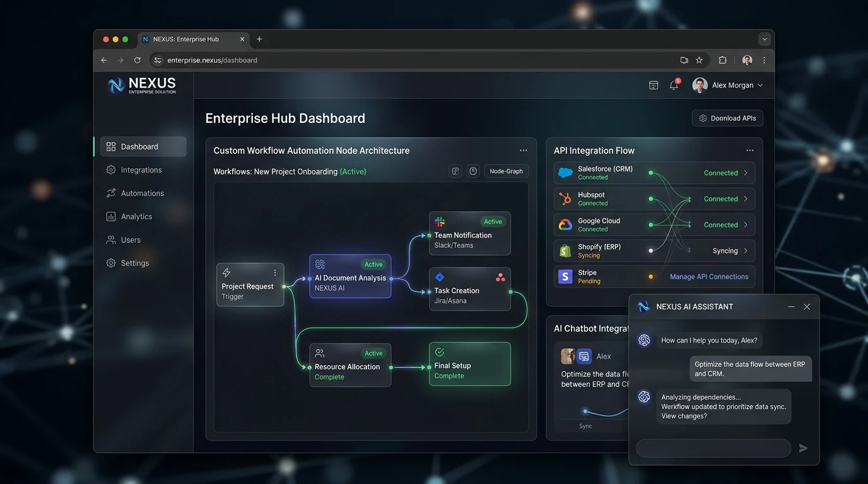Select the Resource Allocation node
Screen dimensions: 868x484
(350, 365)
